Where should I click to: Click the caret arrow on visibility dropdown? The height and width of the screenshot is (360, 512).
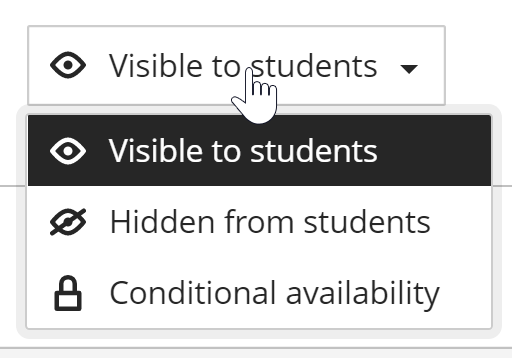pos(409,69)
